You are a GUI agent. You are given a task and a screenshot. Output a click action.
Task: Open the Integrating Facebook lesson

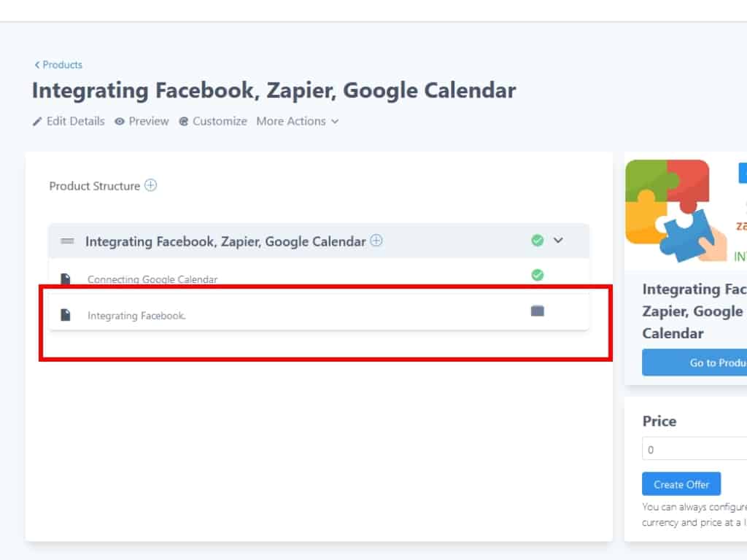point(136,316)
